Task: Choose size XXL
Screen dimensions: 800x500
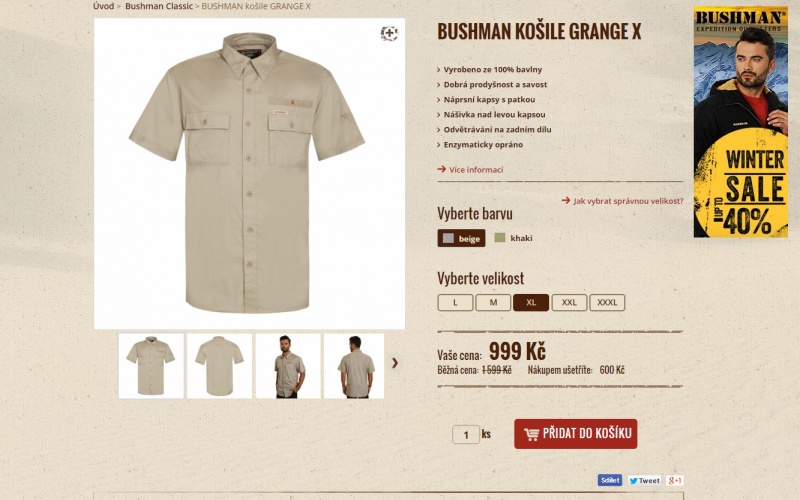Action: (x=569, y=303)
